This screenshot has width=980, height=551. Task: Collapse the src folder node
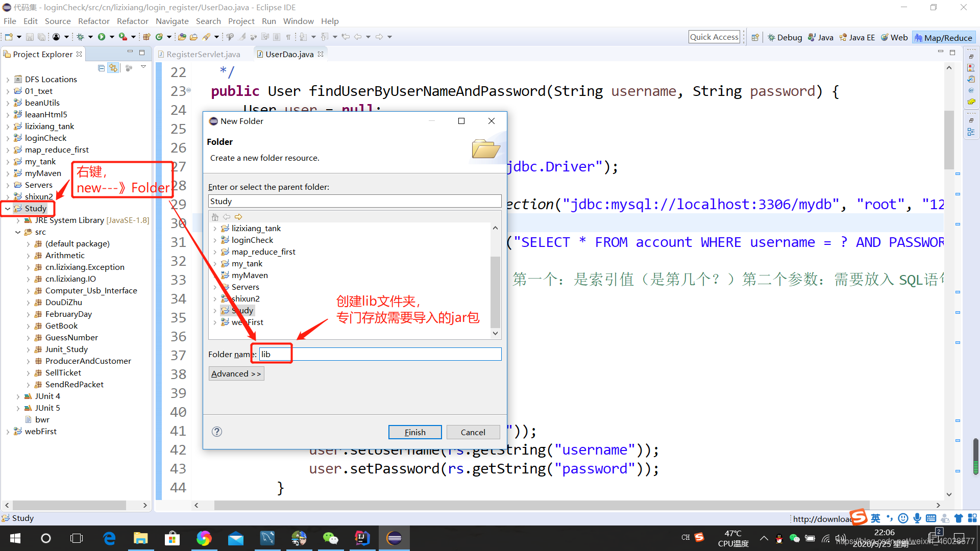click(18, 232)
